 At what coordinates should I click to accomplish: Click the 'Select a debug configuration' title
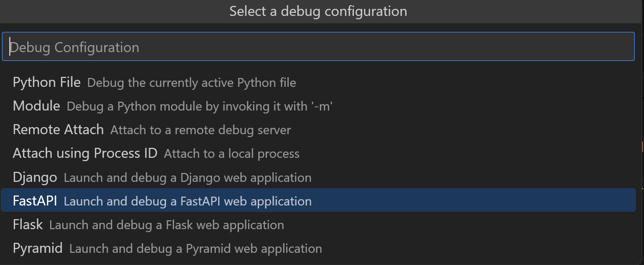click(x=318, y=11)
